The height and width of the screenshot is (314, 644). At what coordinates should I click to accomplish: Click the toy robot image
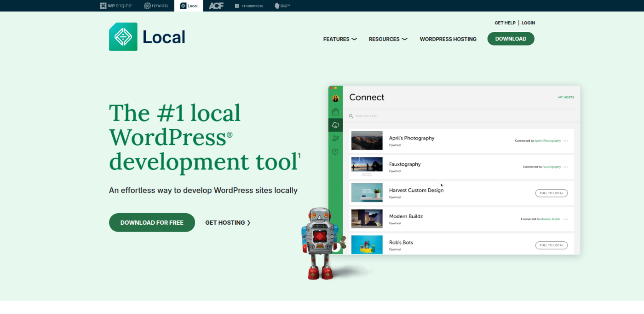pos(323,243)
